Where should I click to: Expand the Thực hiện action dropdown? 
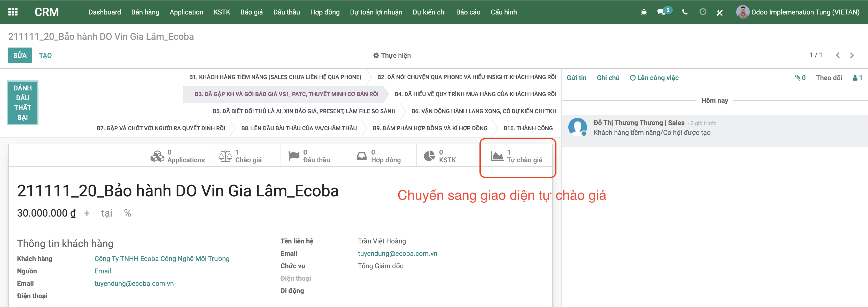tap(392, 56)
